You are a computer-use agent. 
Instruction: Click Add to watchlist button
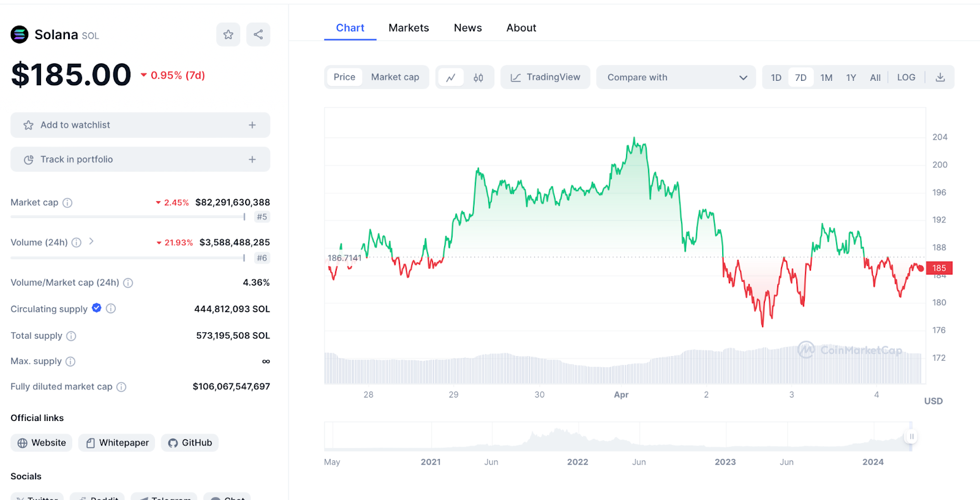(x=140, y=125)
